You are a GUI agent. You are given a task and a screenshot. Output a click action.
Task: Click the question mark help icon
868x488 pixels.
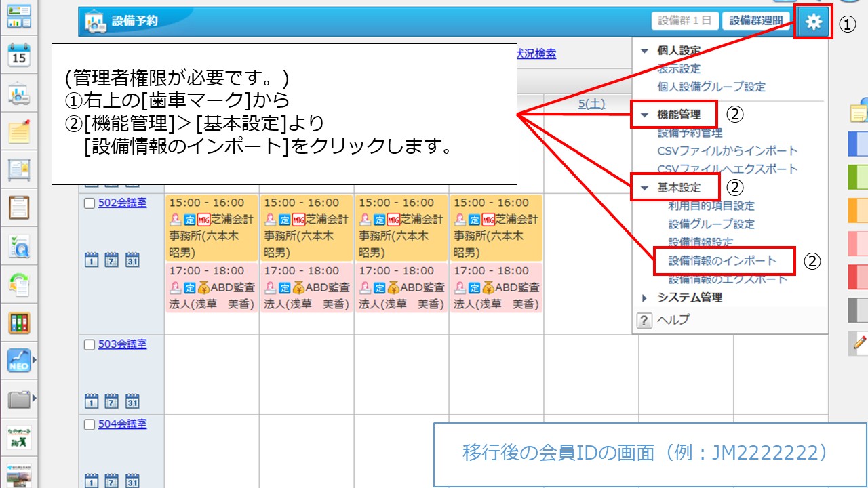tap(644, 321)
